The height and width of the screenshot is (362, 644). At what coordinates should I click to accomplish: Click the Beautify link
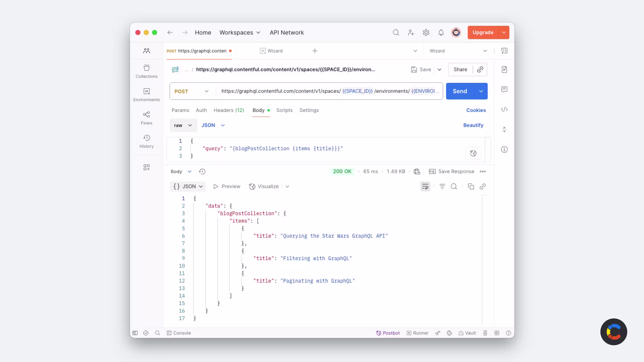[x=473, y=125]
